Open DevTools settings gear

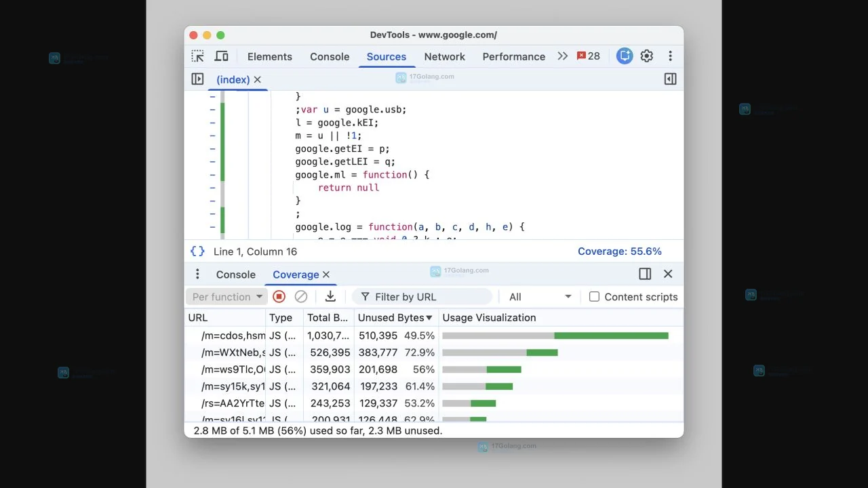tap(647, 56)
